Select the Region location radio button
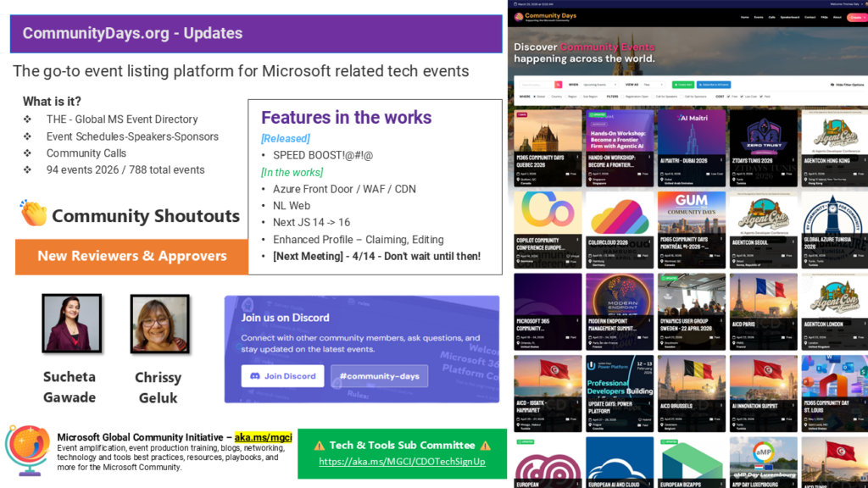This screenshot has height=488, width=868. coord(565,97)
